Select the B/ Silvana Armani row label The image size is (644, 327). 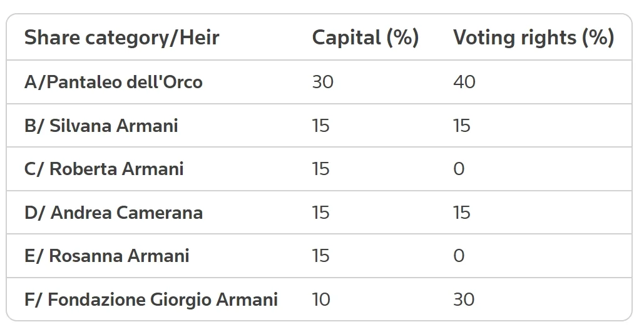(101, 126)
